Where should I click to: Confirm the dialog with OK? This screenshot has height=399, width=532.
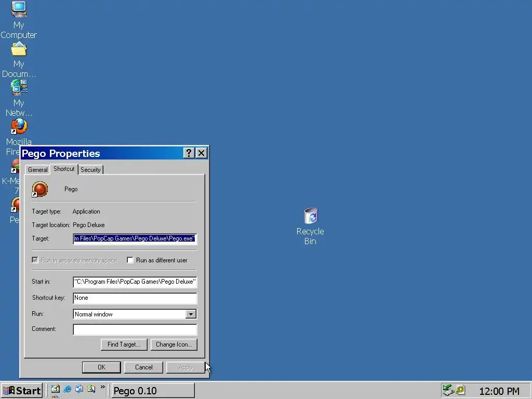(x=101, y=367)
